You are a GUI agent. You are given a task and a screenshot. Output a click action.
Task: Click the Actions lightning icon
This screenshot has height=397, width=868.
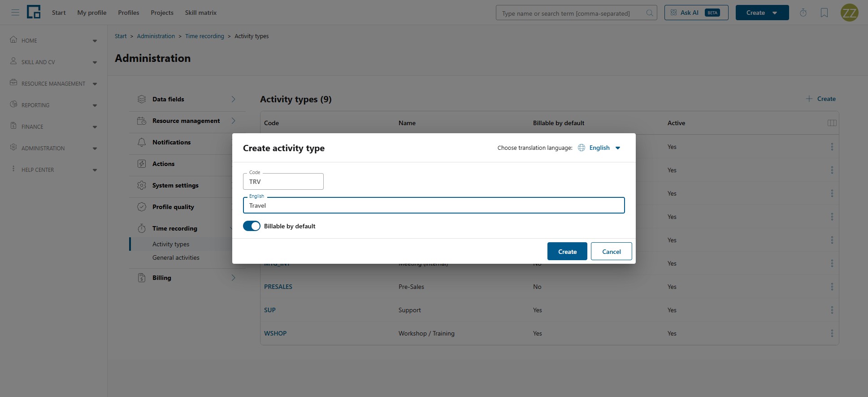pyautogui.click(x=142, y=164)
